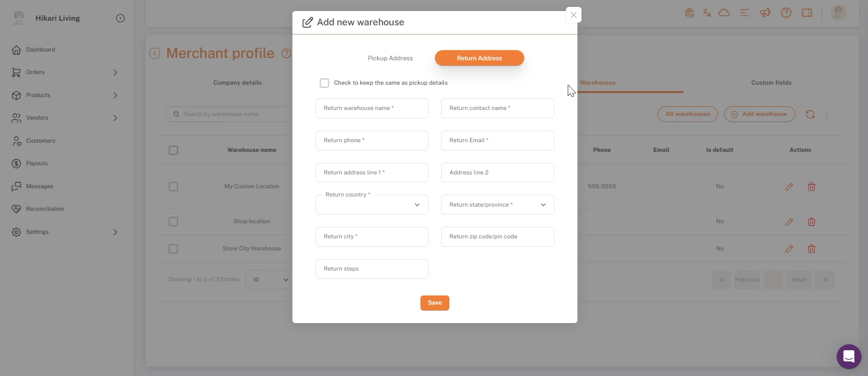This screenshot has height=376, width=868.
Task: Click the edit pencil for My Custom Location
Action: tap(789, 187)
